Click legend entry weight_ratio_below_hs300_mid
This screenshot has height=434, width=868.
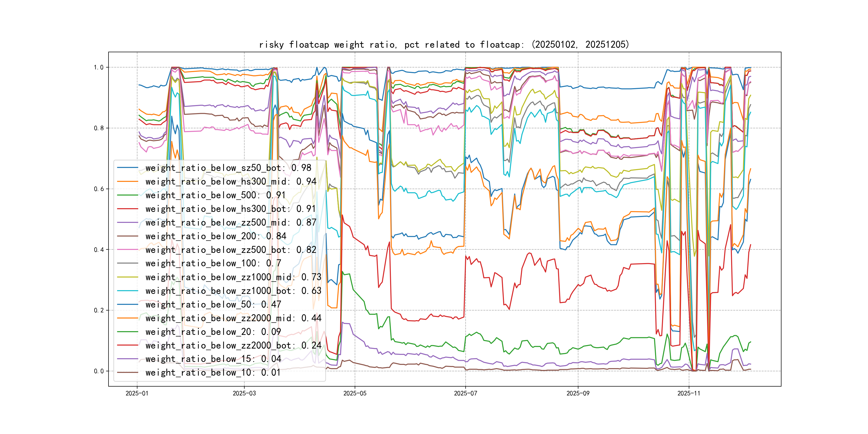click(x=231, y=182)
